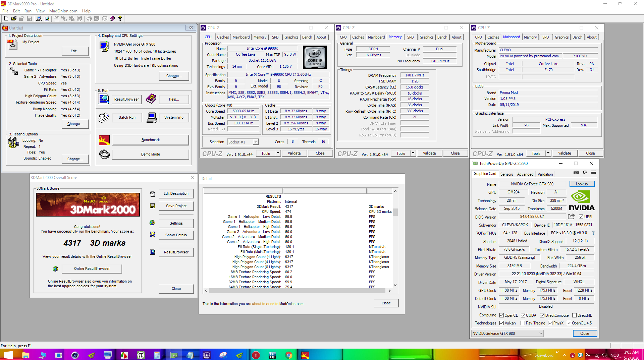Click the Open project folder toolbar icon
This screenshot has height=360, width=644.
click(x=14, y=18)
